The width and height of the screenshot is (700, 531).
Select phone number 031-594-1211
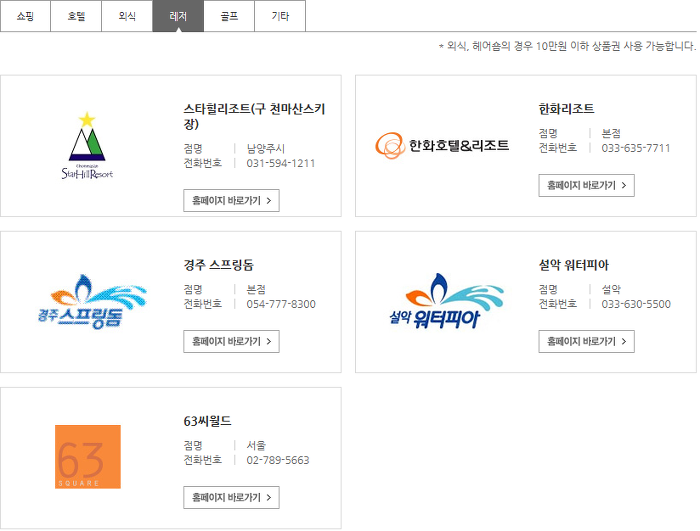pos(280,163)
